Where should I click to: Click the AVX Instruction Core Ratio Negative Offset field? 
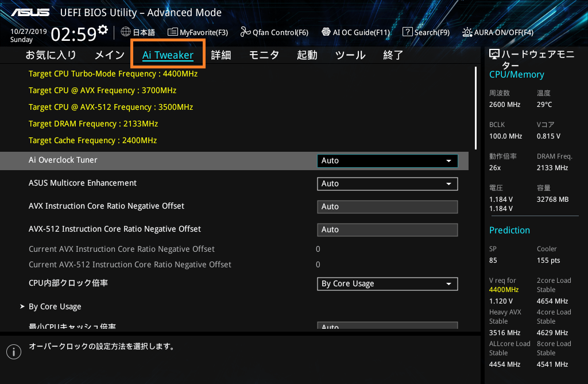(388, 207)
